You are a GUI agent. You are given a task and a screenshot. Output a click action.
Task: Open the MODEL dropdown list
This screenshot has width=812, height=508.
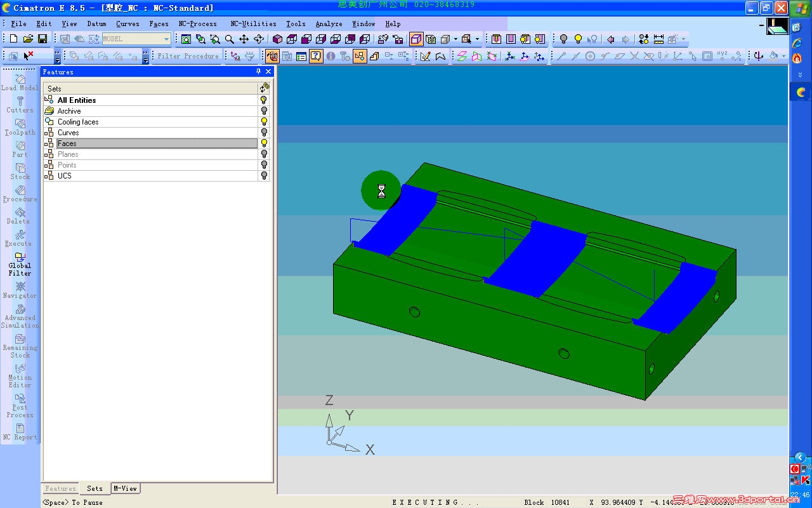pos(167,39)
